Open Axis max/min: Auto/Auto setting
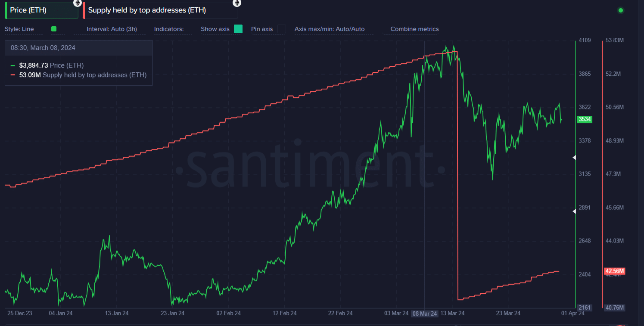 click(330, 29)
